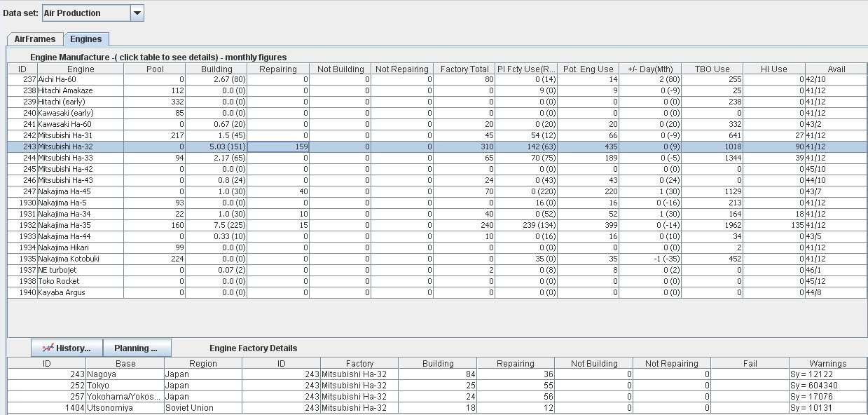This screenshot has height=415, width=868.
Task: Select the Aichi Ha-60 engine row
Action: click(437, 79)
